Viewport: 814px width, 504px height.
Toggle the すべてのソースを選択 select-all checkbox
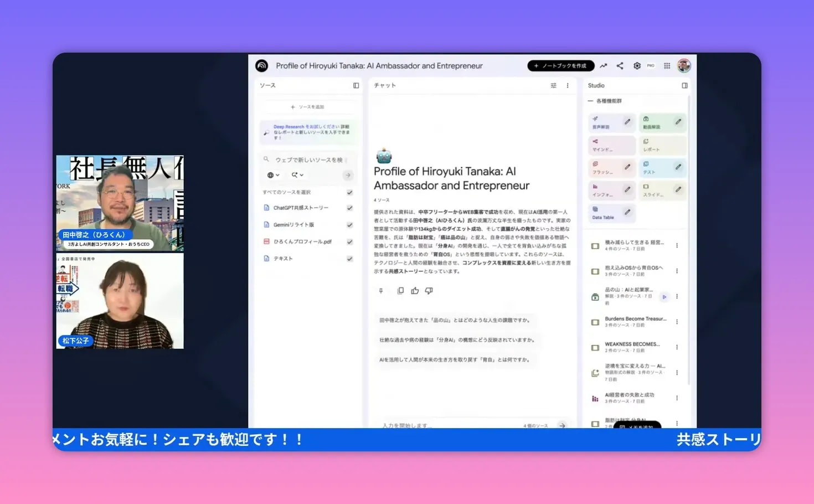coord(349,192)
